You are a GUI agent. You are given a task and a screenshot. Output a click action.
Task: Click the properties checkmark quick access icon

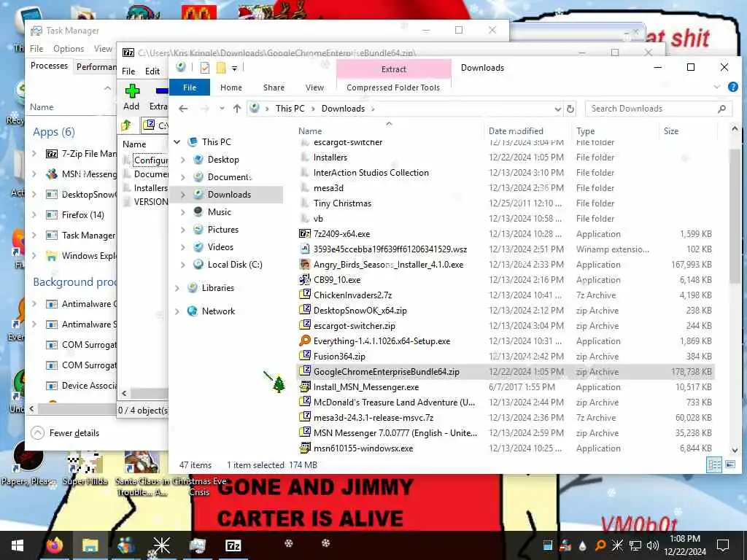coord(205,68)
